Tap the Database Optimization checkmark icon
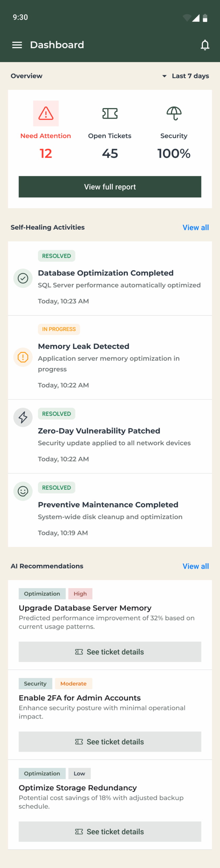220x868 pixels. pyautogui.click(x=23, y=278)
